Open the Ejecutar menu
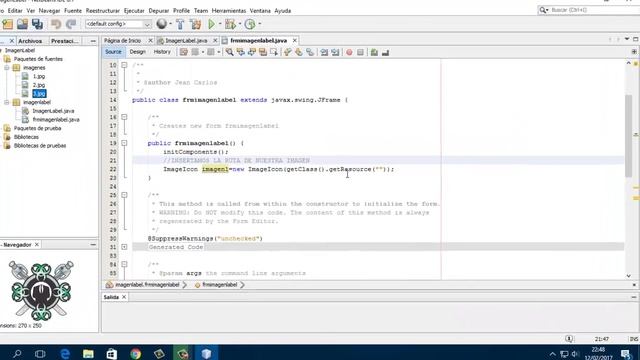This screenshot has height=360, width=640. [x=134, y=11]
